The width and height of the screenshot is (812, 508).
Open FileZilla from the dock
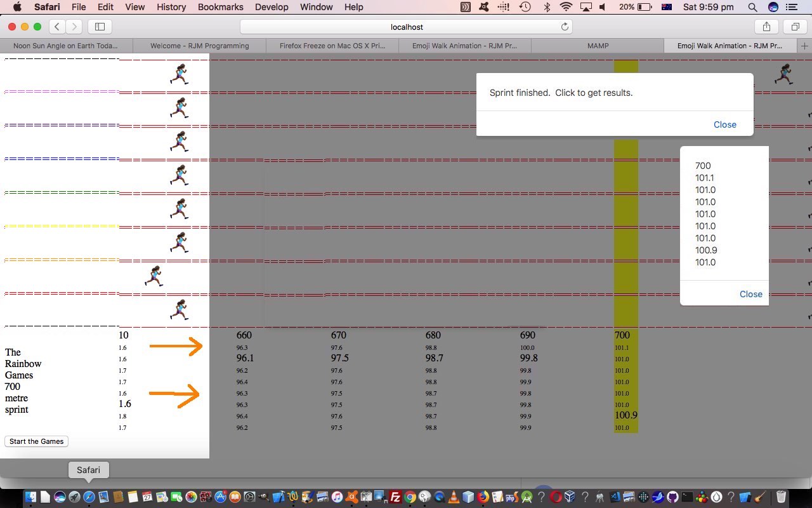395,497
